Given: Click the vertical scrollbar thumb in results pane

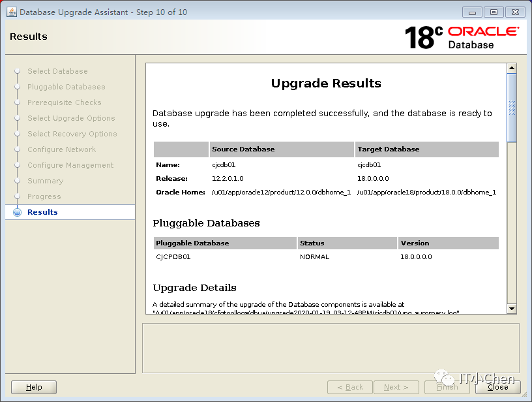Looking at the screenshot, I should pyautogui.click(x=512, y=108).
